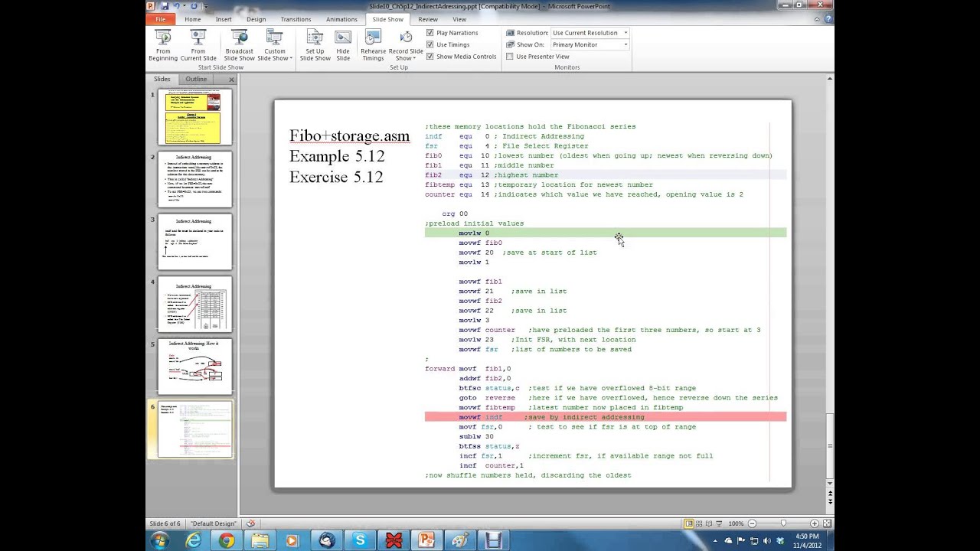Click 'Default Design' theme in status bar
Image resolution: width=980 pixels, height=551 pixels.
coord(213,523)
